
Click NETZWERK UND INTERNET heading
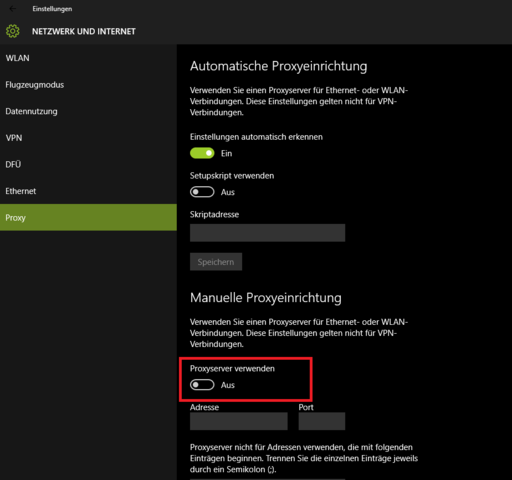(x=84, y=32)
